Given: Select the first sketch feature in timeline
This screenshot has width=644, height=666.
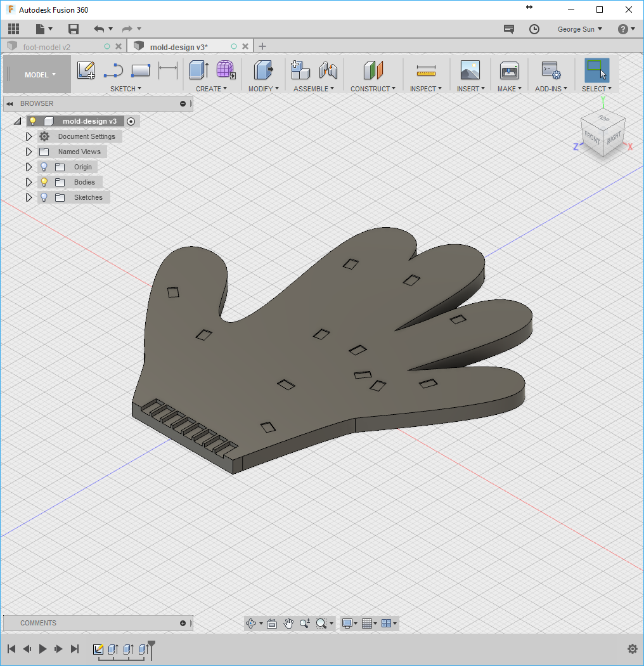Looking at the screenshot, I should coord(98,649).
